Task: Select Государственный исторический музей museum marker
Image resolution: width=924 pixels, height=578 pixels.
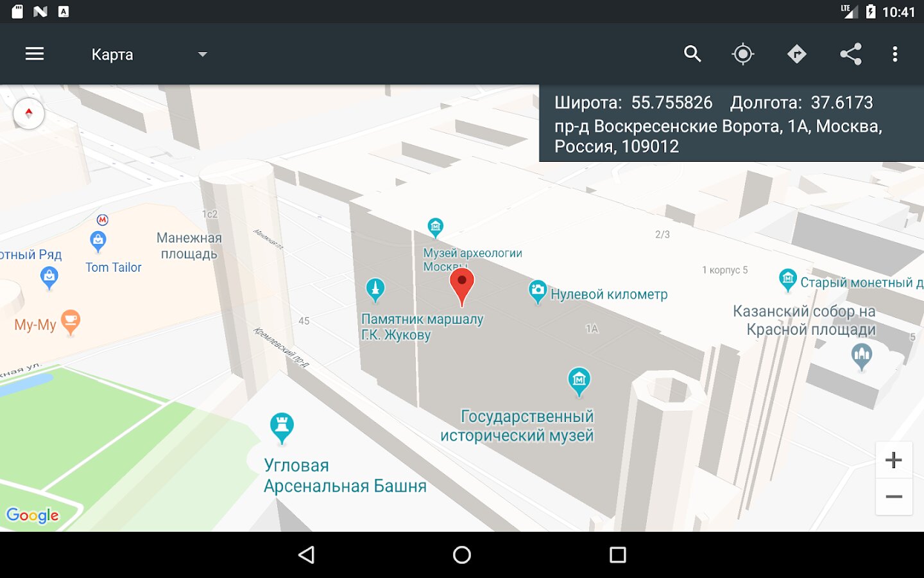Action: [579, 381]
